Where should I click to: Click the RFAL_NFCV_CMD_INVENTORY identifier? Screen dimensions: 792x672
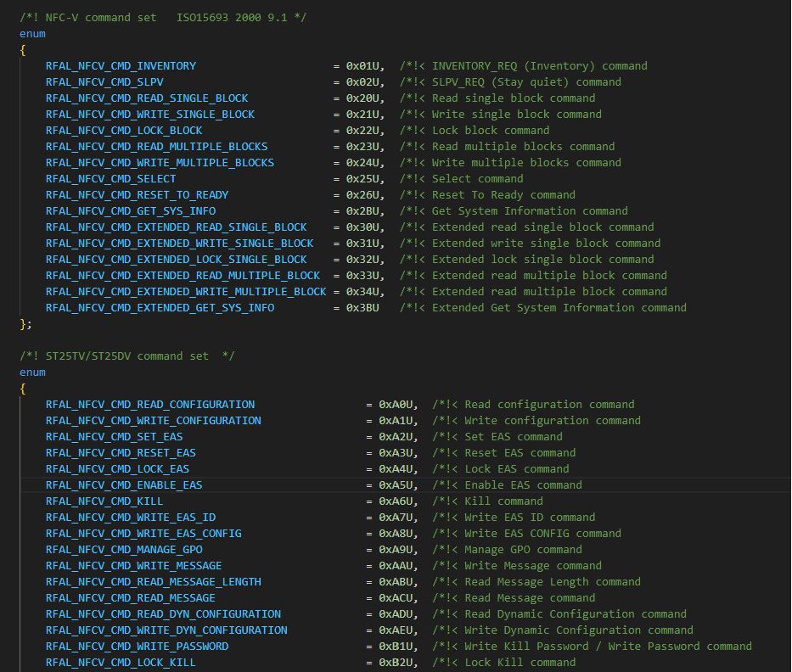121,66
